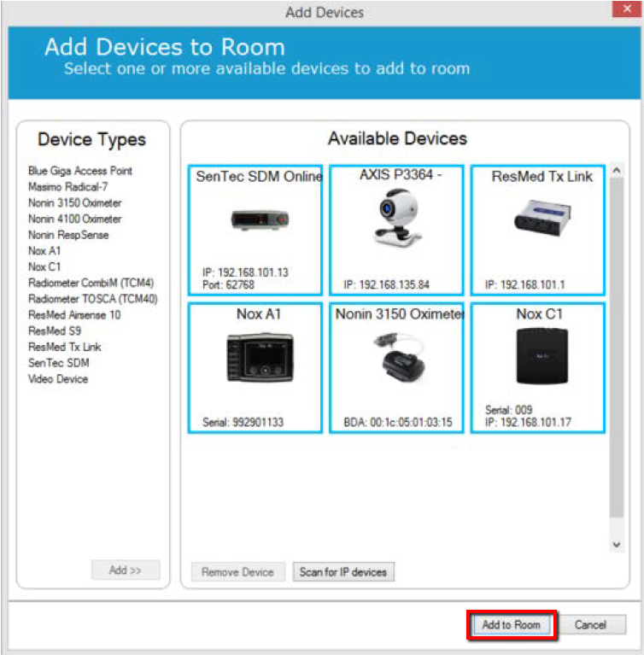
Task: Click Nox C1 IP 192.168.101.17 text
Action: 528,423
